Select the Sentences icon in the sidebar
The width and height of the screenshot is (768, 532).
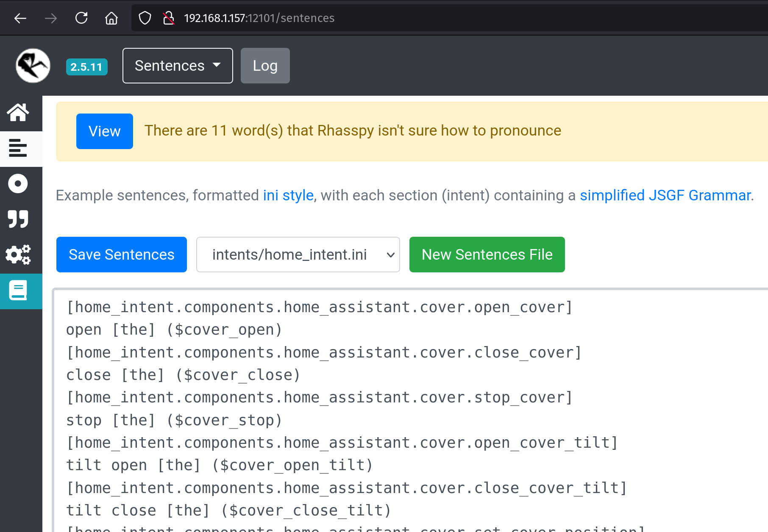(18, 149)
